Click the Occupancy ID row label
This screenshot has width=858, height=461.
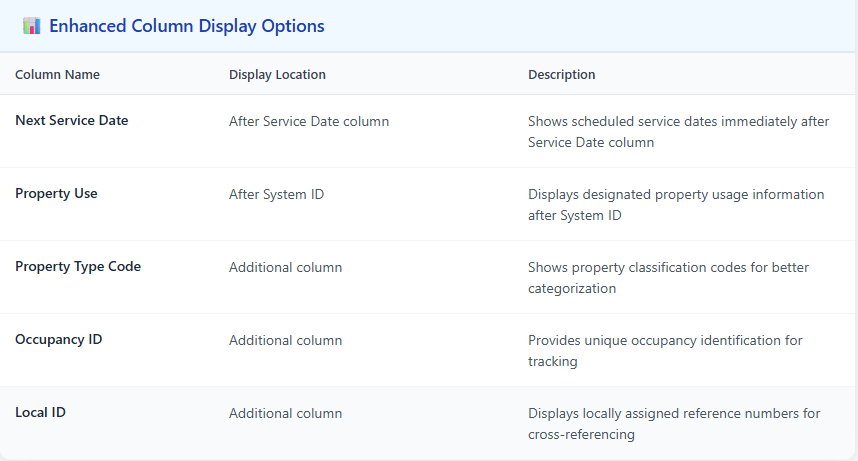click(59, 339)
